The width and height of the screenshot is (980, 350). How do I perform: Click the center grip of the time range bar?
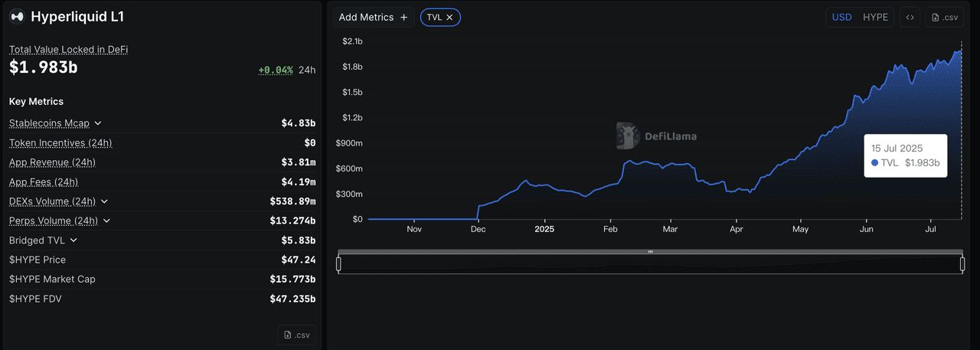pyautogui.click(x=650, y=251)
